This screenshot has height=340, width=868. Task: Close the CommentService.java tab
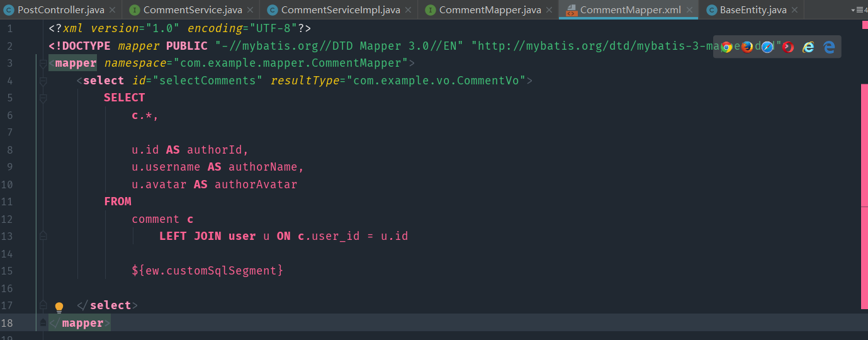[250, 10]
